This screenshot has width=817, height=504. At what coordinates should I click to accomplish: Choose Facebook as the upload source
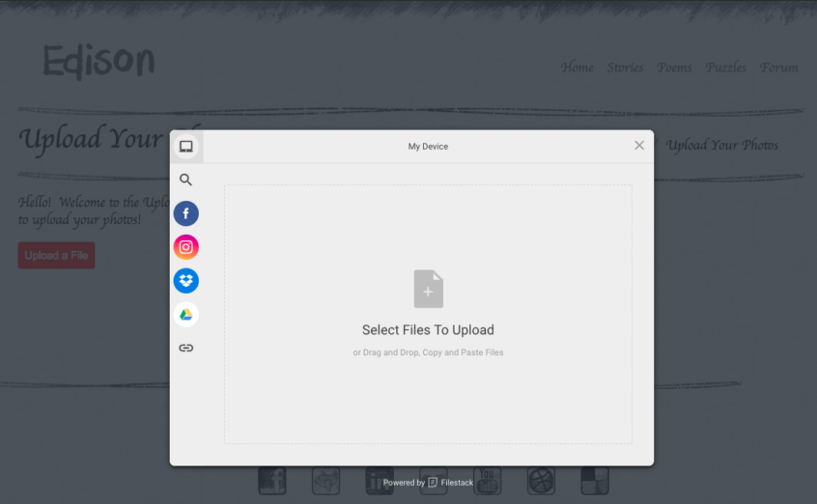[186, 213]
